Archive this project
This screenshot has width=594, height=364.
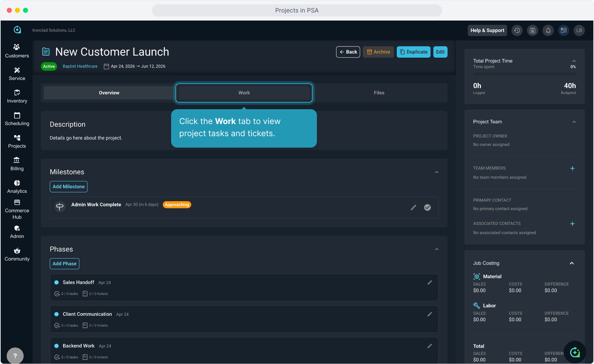tap(378, 52)
